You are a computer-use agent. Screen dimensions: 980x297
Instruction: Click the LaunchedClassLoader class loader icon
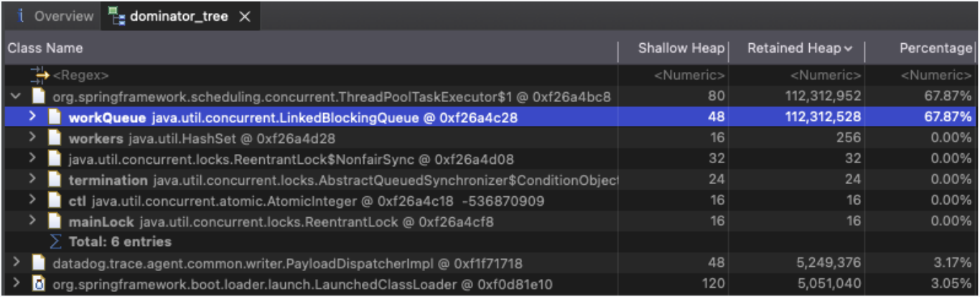tap(39, 285)
